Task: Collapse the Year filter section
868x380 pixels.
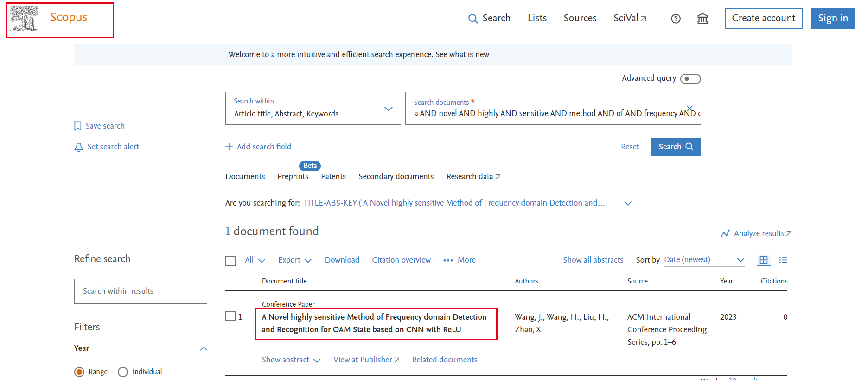Action: [204, 348]
